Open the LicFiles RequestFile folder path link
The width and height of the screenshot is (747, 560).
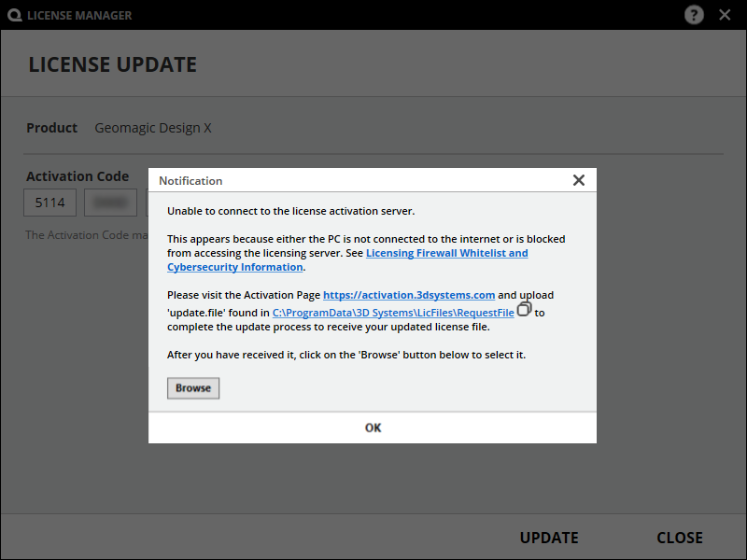tap(393, 314)
